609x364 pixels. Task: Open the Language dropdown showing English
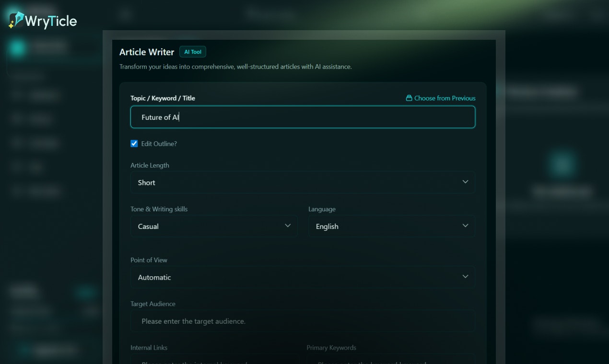391,226
